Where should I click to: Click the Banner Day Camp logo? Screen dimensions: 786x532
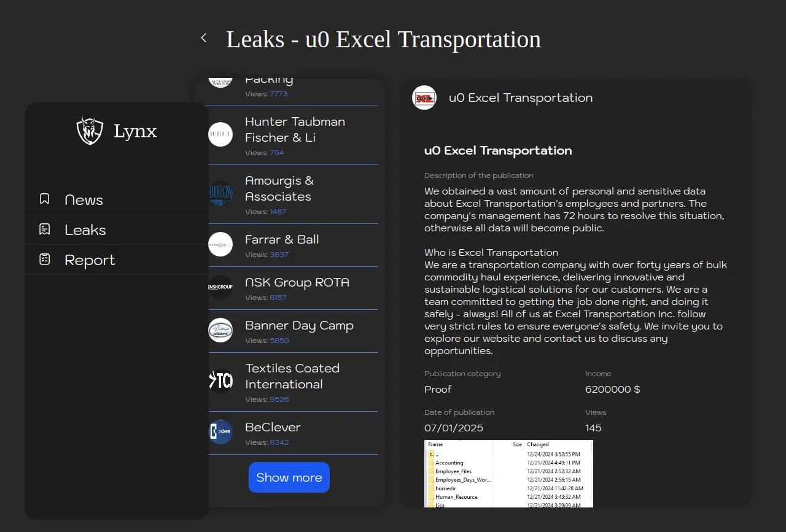coord(220,330)
